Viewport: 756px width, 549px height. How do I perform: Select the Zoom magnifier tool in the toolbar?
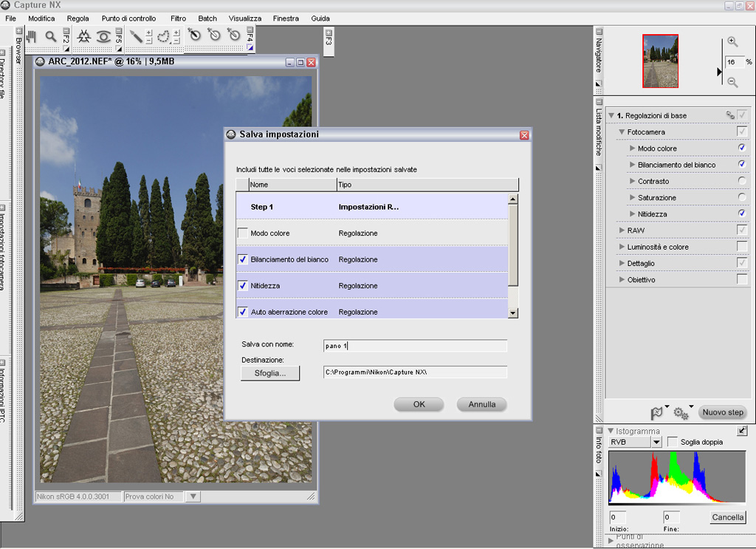tap(51, 37)
